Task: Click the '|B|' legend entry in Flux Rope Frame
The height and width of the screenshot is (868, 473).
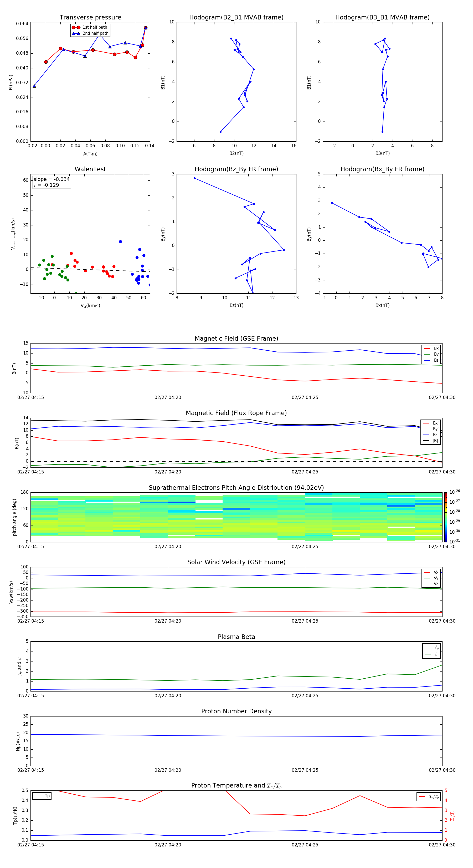Action: (x=431, y=441)
